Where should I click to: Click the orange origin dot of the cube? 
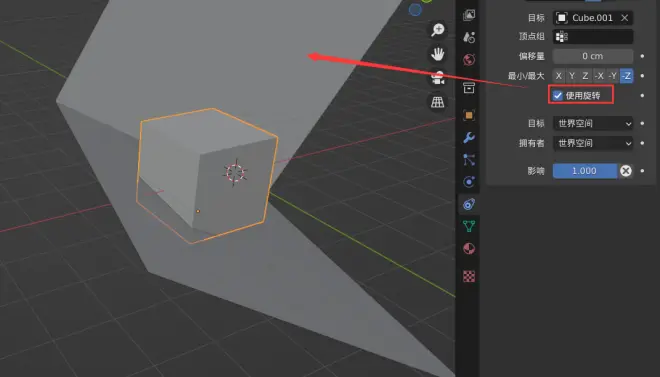(x=198, y=211)
